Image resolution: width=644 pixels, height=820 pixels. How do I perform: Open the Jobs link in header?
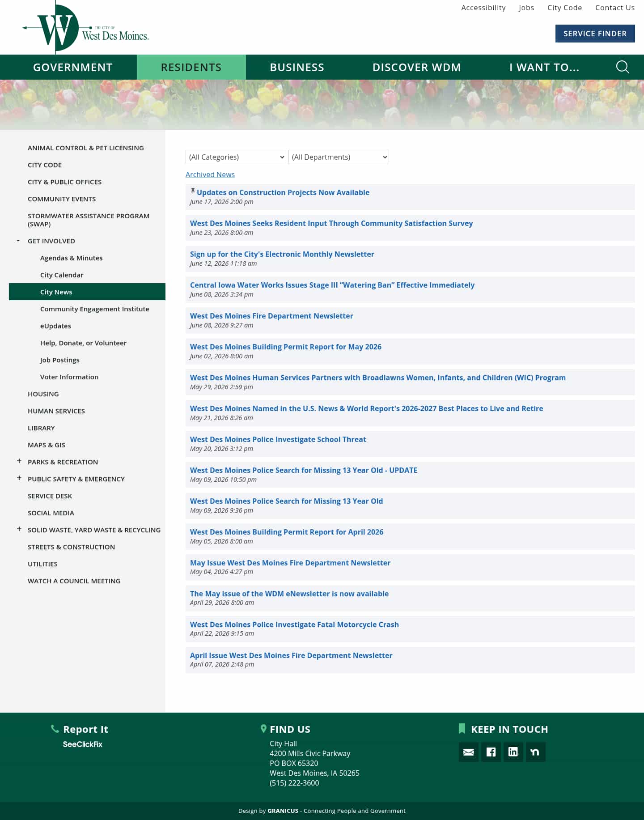point(526,8)
